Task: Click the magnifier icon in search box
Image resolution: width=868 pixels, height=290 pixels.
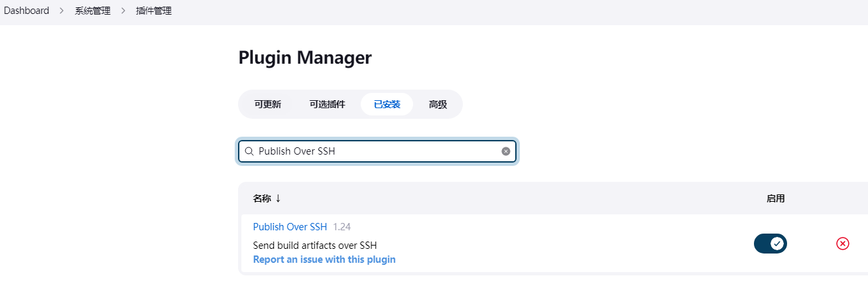Action: (x=249, y=151)
